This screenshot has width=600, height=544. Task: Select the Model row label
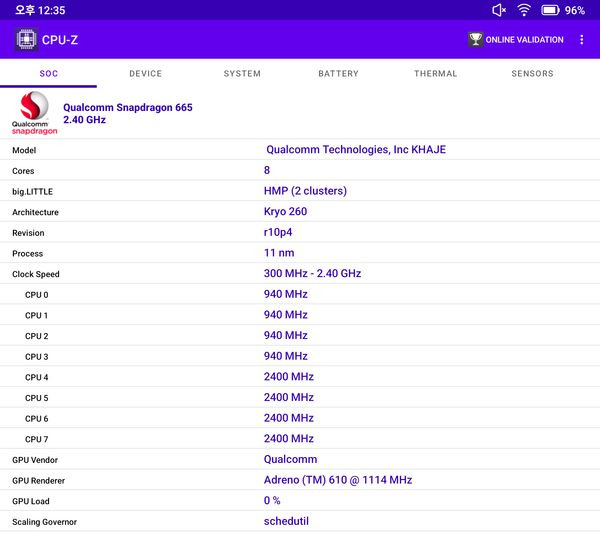click(x=24, y=150)
